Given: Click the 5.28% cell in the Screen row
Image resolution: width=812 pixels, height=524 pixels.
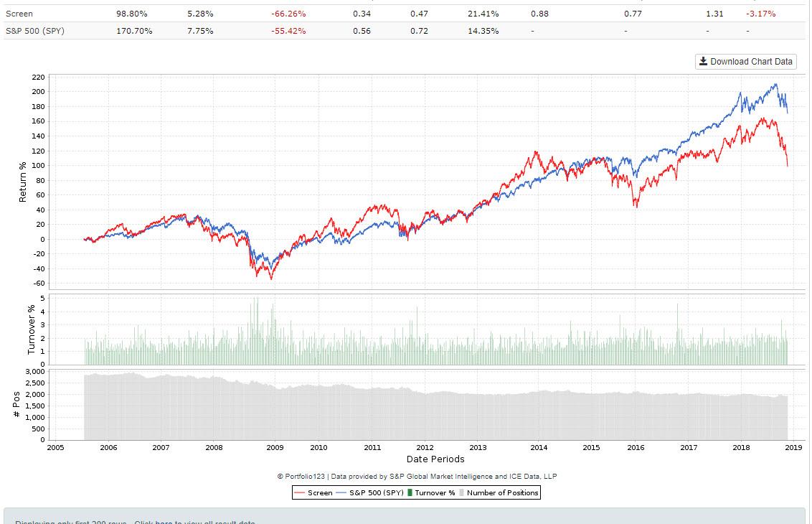Looking at the screenshot, I should click(200, 14).
